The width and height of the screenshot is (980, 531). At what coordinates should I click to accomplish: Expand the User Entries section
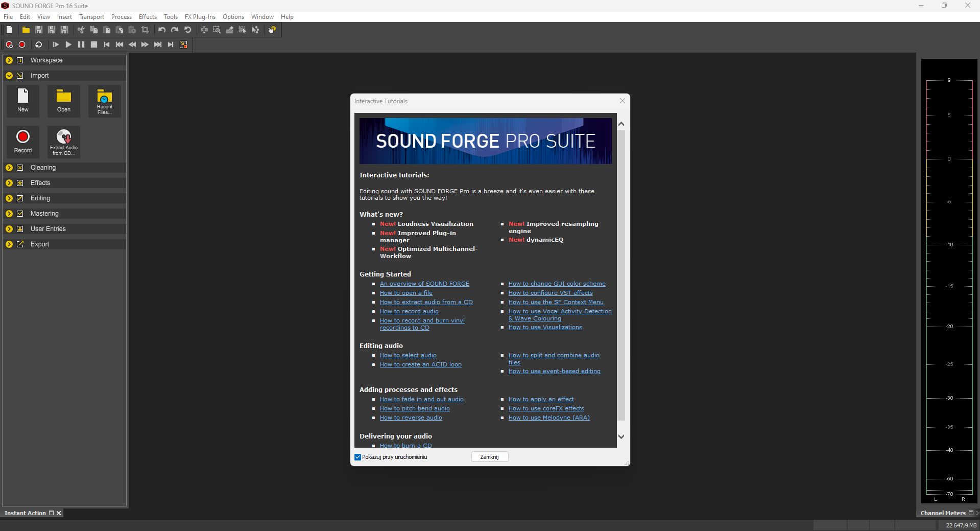pos(9,229)
